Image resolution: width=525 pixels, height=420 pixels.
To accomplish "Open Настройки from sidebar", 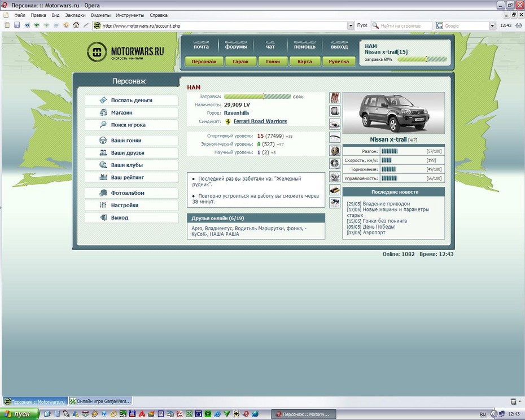I will click(x=132, y=205).
